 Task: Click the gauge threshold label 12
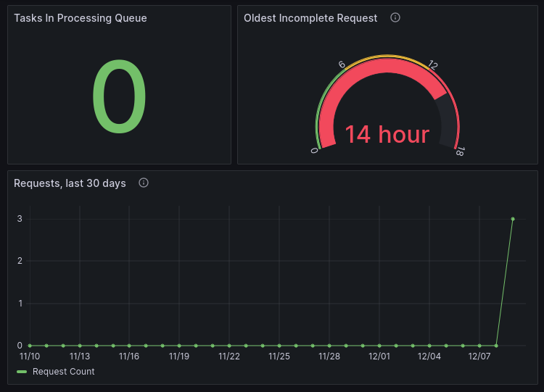pos(432,64)
